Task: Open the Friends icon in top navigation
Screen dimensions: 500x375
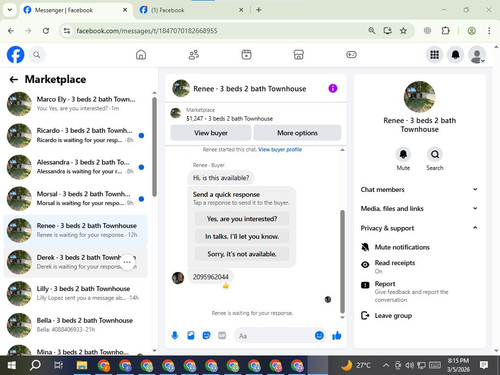Action: tap(194, 55)
